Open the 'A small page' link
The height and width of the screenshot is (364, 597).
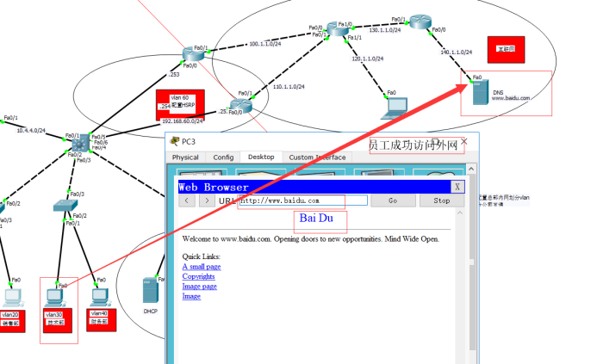click(x=202, y=267)
